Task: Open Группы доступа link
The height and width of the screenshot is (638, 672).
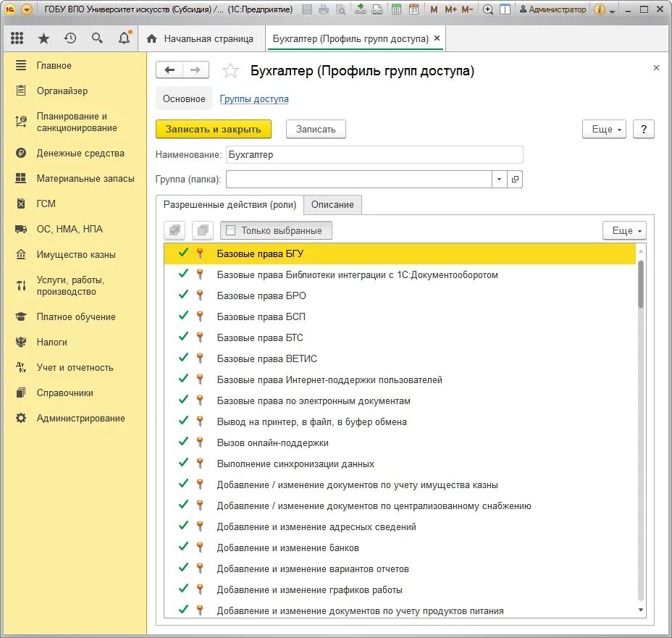Action: coord(254,98)
